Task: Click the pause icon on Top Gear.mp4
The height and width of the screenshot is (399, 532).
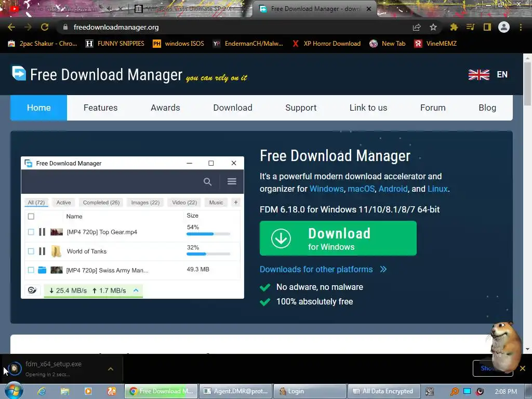Action: [42, 232]
